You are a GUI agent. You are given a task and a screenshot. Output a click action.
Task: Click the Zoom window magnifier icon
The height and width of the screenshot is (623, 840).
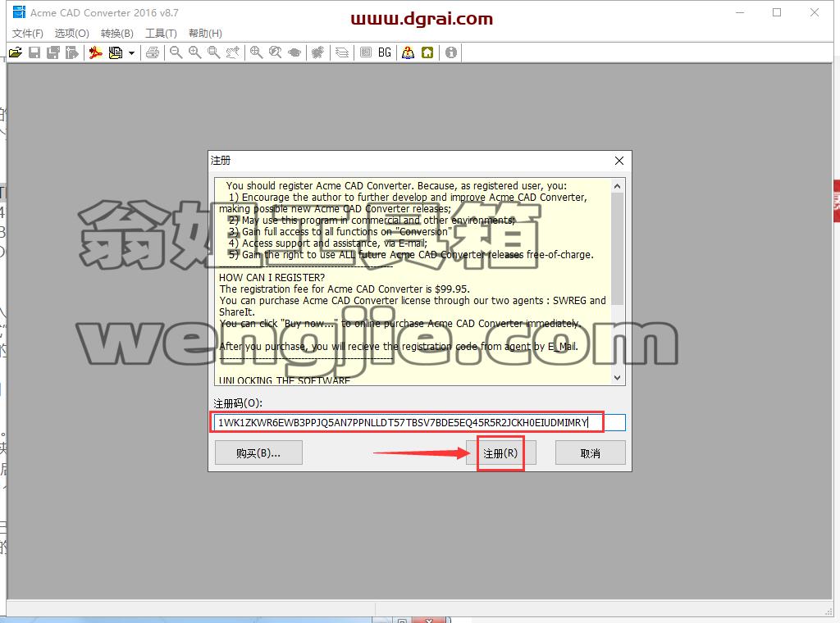213,52
